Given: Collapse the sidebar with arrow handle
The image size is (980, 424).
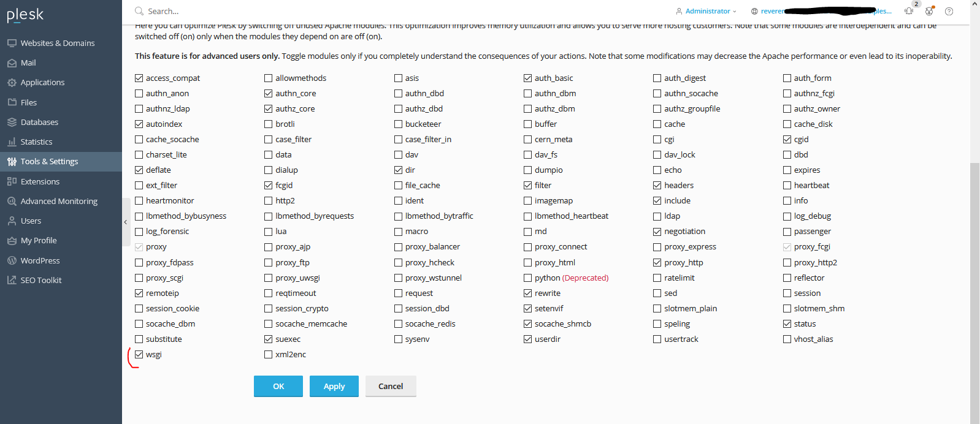Looking at the screenshot, I should point(126,222).
